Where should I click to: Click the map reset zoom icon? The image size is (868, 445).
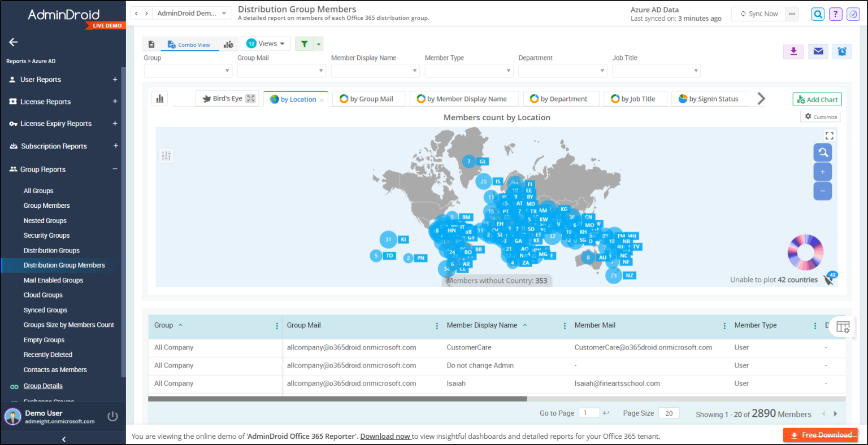click(x=823, y=152)
